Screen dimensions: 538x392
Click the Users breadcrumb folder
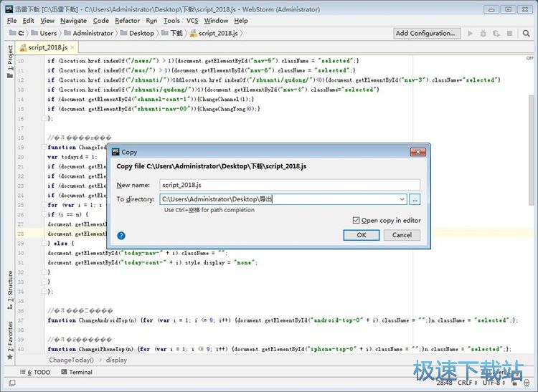[x=44, y=33]
